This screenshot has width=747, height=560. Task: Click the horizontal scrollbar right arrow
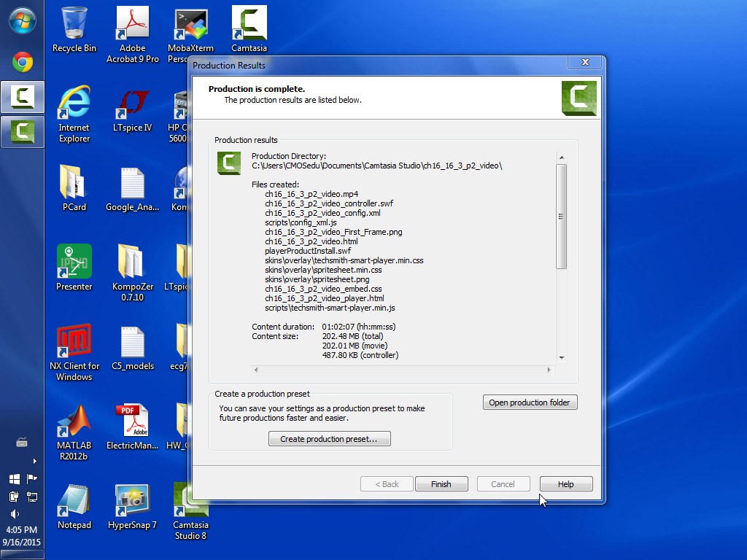(549, 370)
